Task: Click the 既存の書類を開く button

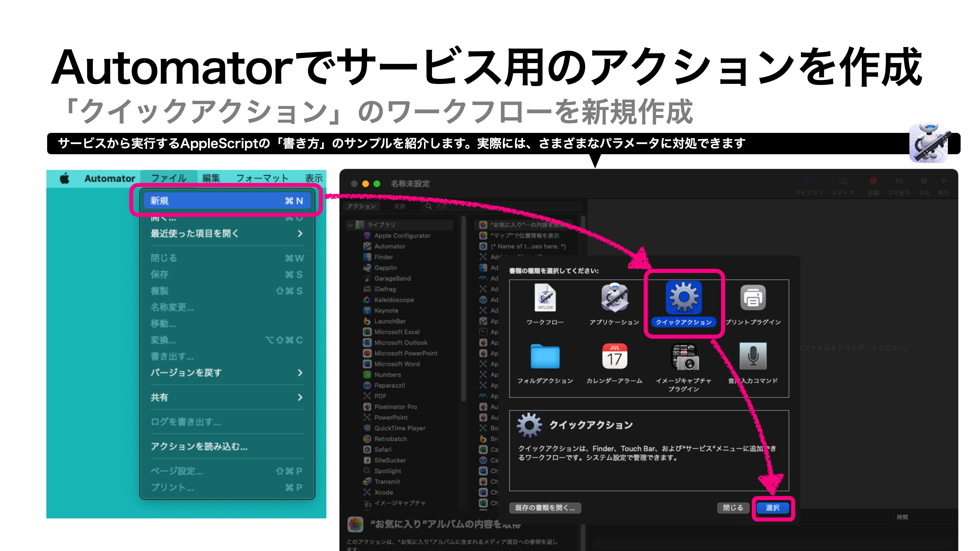Action: click(545, 508)
